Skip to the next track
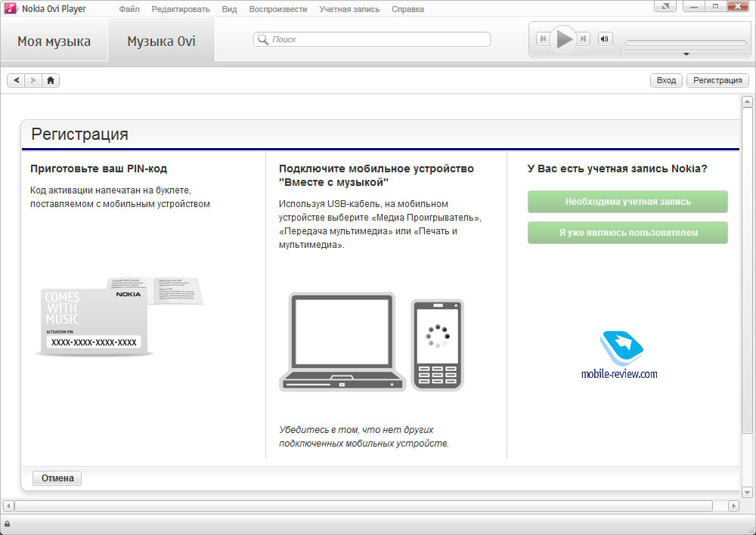Screen dimensions: 756x535 pyautogui.click(x=584, y=39)
